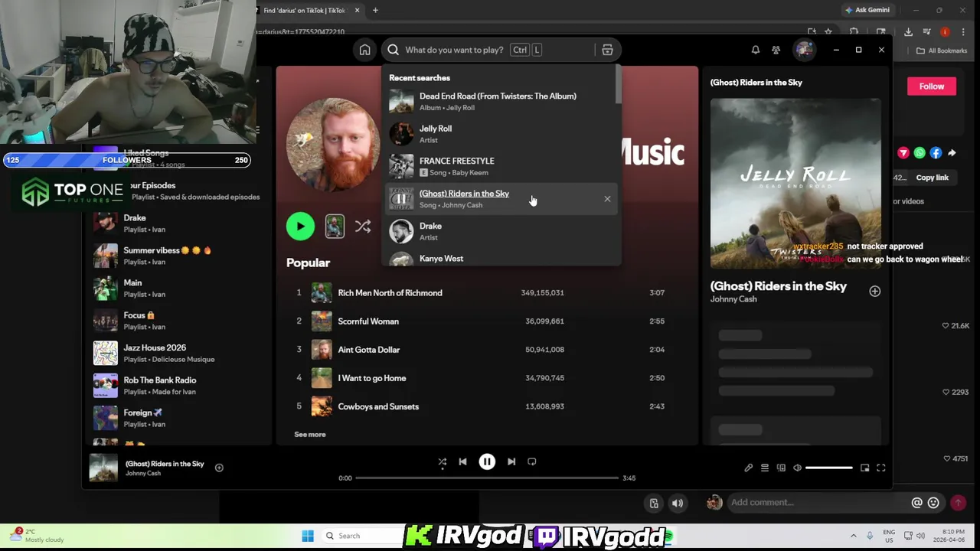Adjust the Spotify volume slider
Screen dimensions: 980x551
(829, 468)
